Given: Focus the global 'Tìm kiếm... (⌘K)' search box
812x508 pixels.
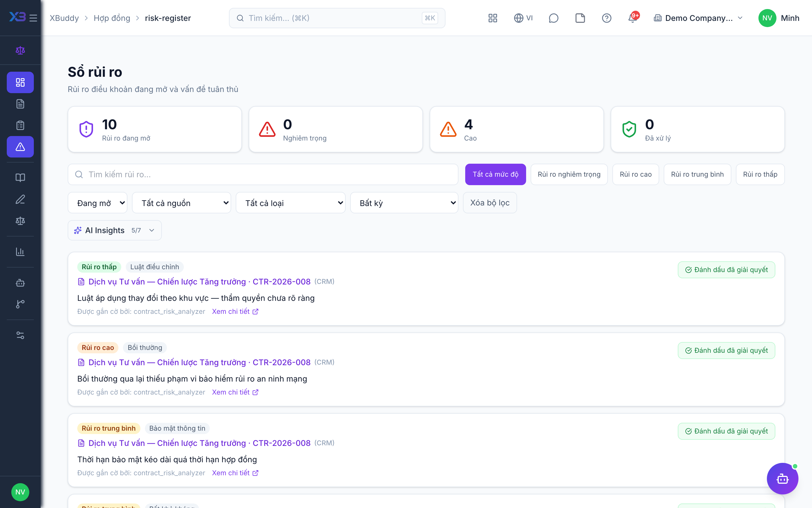Looking at the screenshot, I should point(337,18).
